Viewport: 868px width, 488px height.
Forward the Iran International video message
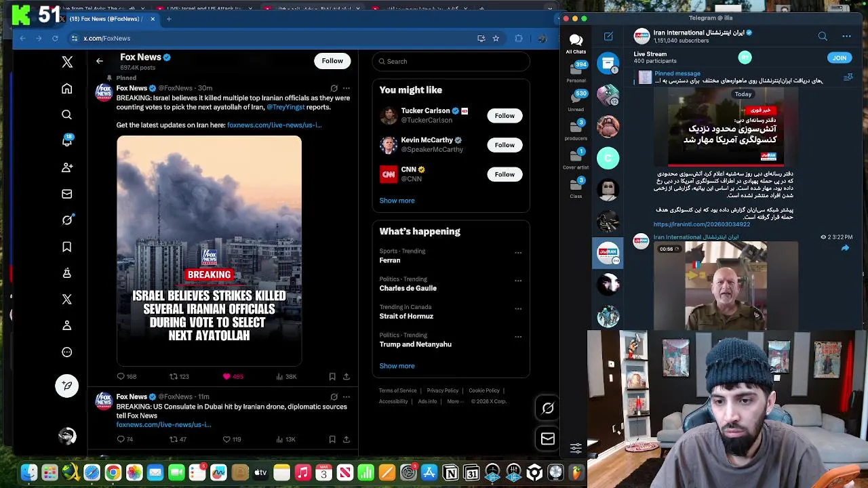coord(845,249)
